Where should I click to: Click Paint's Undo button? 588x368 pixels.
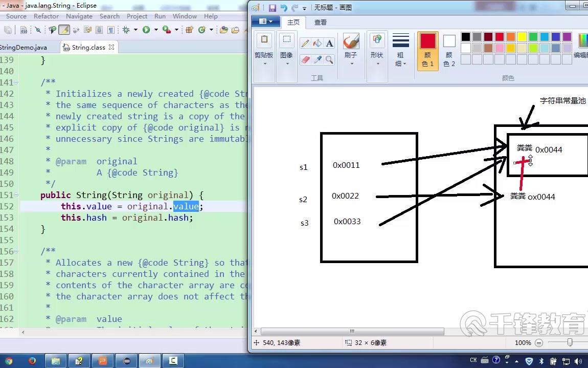click(285, 7)
